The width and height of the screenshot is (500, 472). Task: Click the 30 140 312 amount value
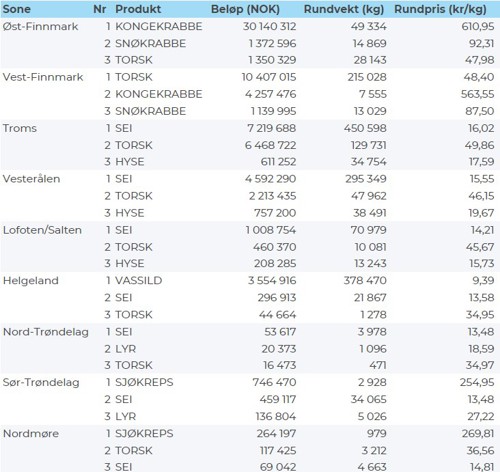point(269,26)
